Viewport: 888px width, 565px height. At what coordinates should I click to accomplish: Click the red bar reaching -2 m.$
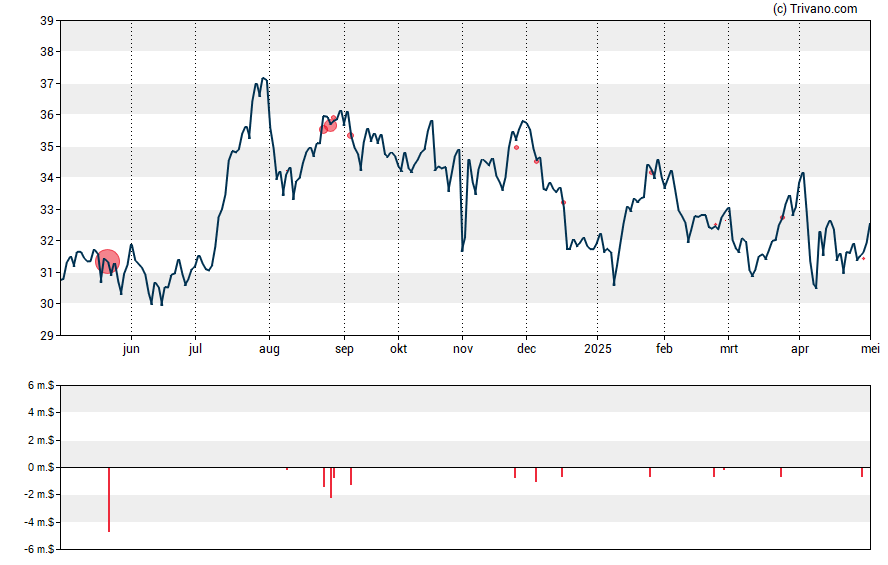pos(331,482)
